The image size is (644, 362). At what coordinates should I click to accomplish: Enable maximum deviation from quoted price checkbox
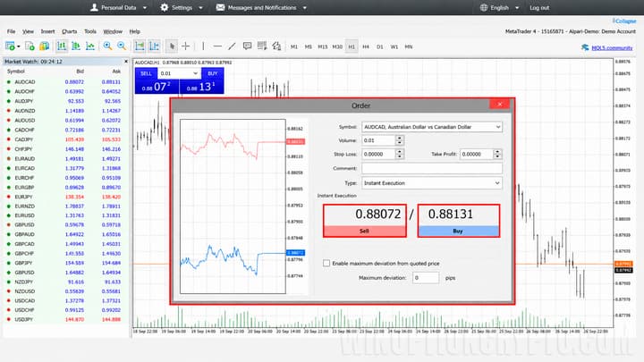[x=326, y=263]
